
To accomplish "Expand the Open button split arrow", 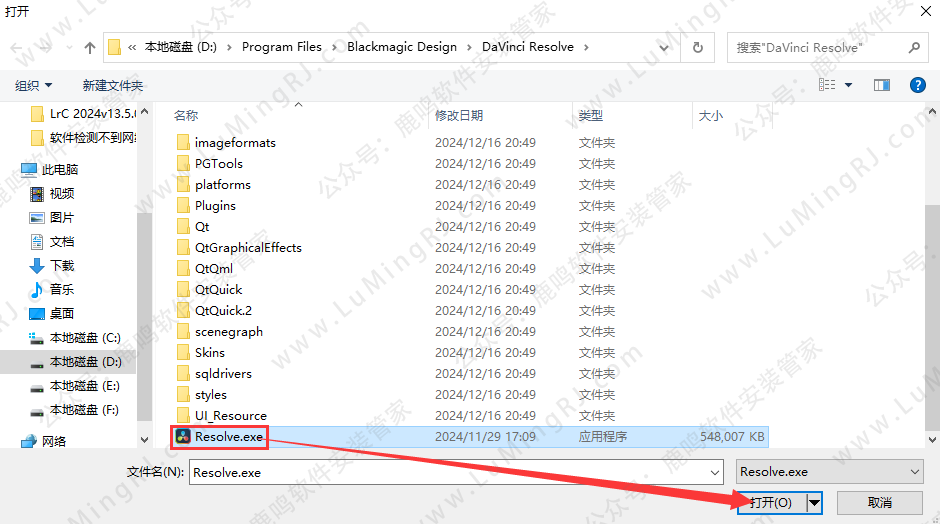I will click(815, 502).
